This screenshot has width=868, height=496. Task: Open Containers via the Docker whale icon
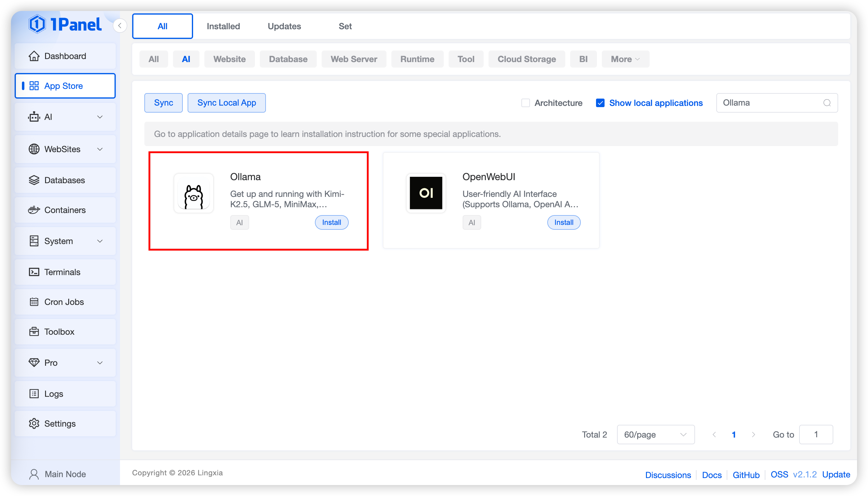coord(34,210)
